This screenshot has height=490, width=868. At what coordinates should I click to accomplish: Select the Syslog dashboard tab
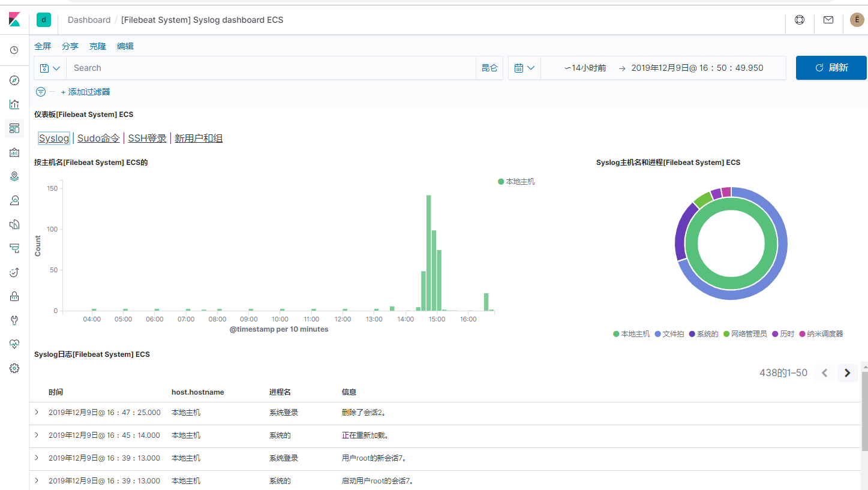54,139
